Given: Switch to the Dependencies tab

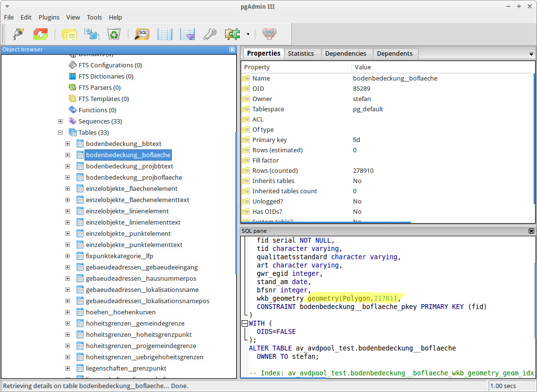Looking at the screenshot, I should click(x=346, y=53).
